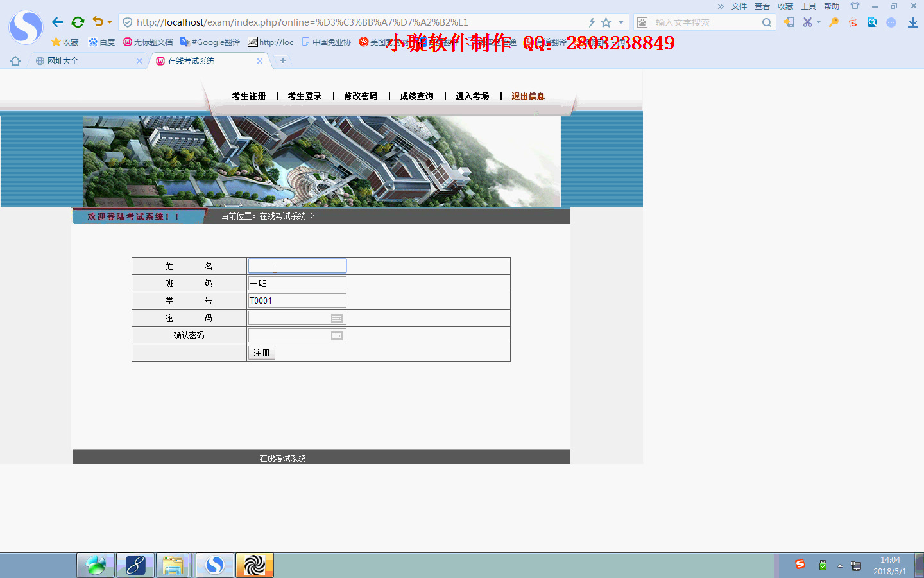The width and height of the screenshot is (924, 578).
Task: Go back with the blue arrow
Action: (57, 22)
